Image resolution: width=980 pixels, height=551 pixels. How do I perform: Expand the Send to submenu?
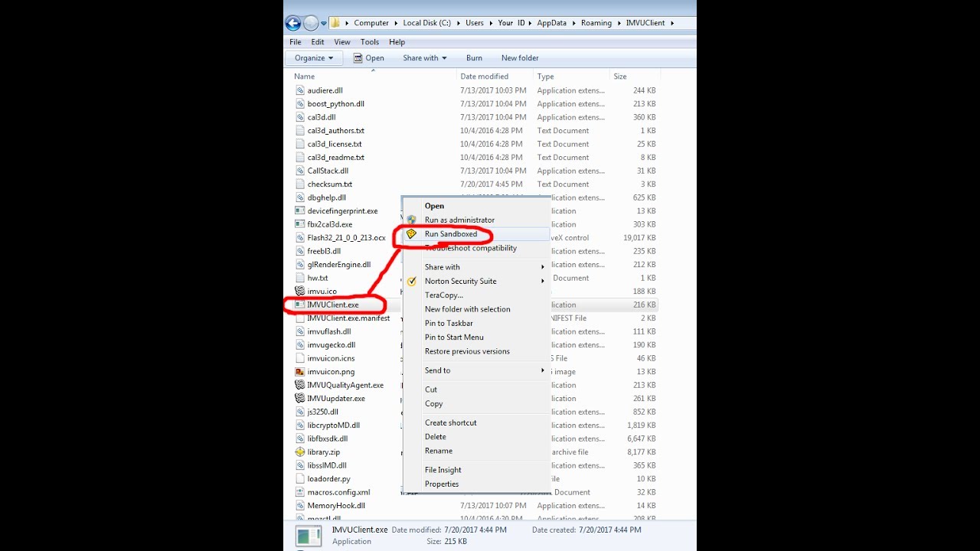pos(543,370)
